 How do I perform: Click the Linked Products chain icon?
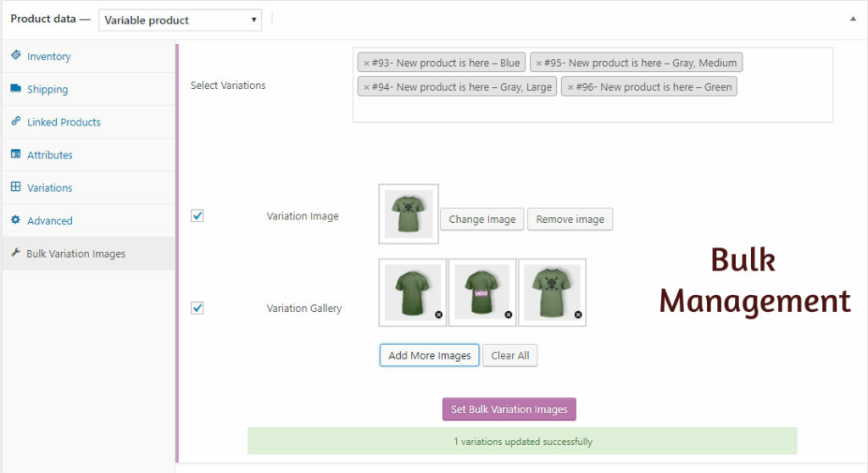[x=15, y=122]
